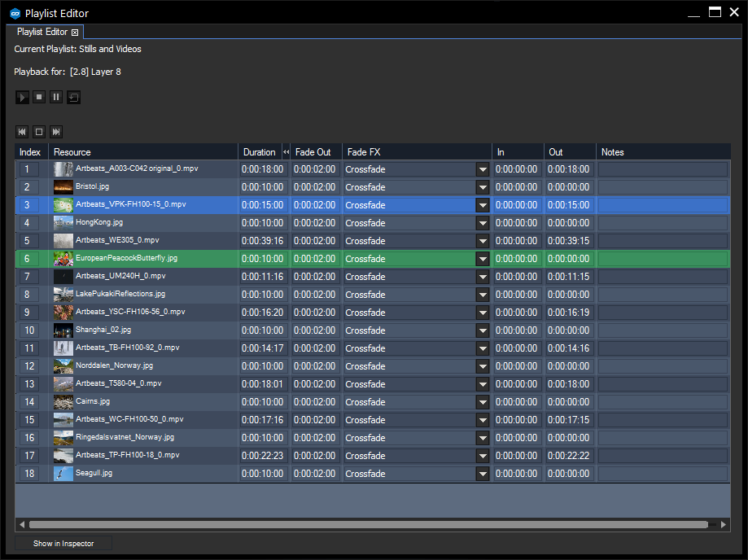Click the HongKong.jpg thumbnail
The width and height of the screenshot is (748, 560).
coord(63,222)
